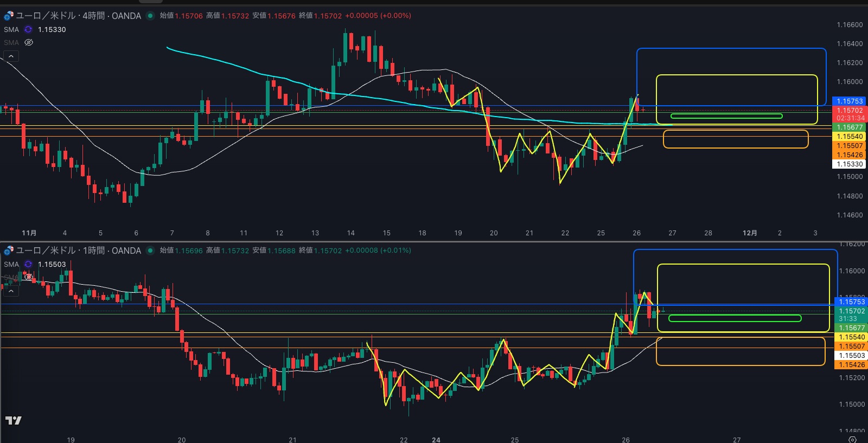Select the green rectangle drawing on 4-hour chart
Viewport: 868px width, 443px height.
[726, 116]
